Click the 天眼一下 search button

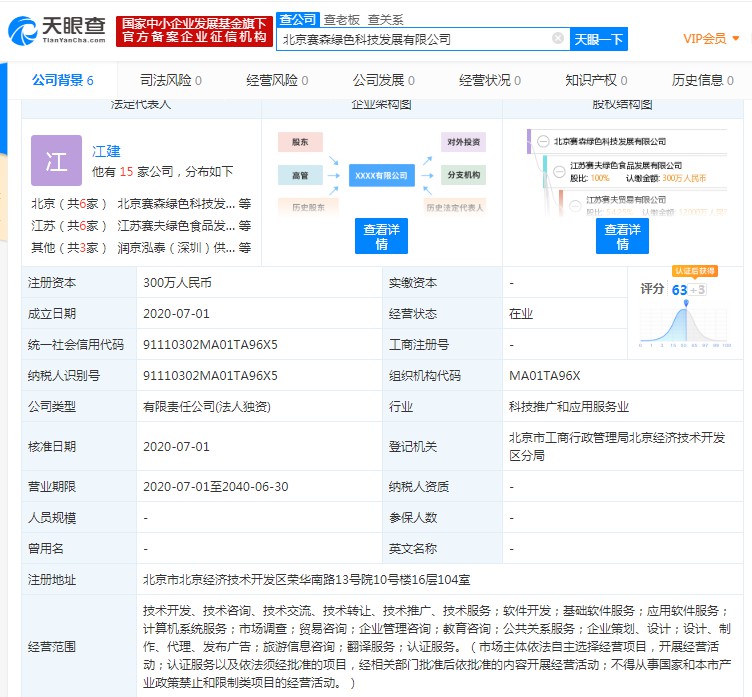point(599,39)
